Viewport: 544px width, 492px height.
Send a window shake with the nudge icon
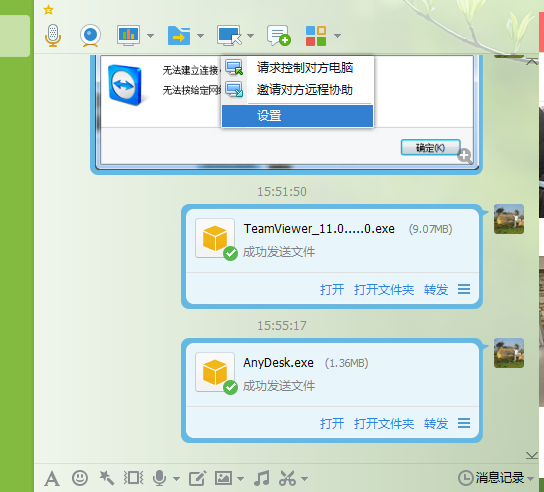[x=134, y=478]
